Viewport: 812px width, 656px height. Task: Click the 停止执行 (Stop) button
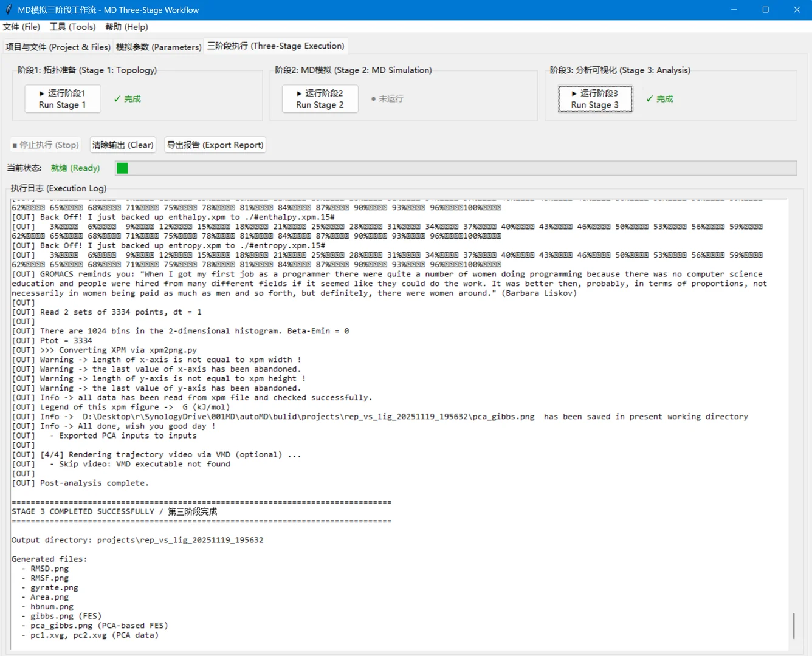46,145
